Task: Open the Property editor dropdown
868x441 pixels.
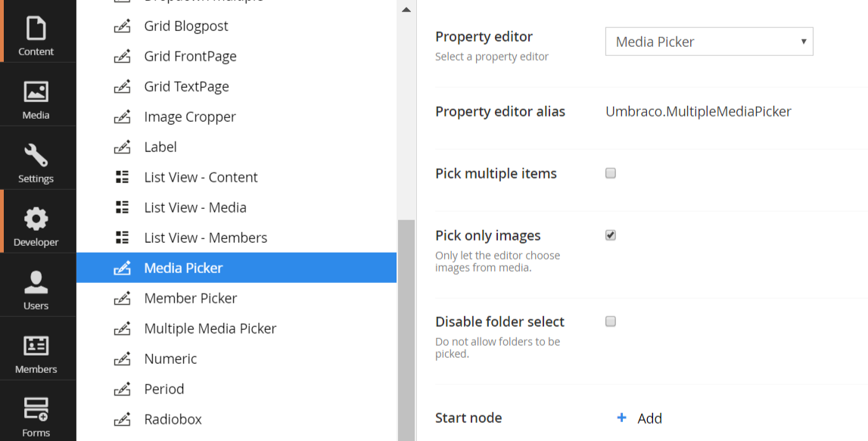Action: coord(709,42)
